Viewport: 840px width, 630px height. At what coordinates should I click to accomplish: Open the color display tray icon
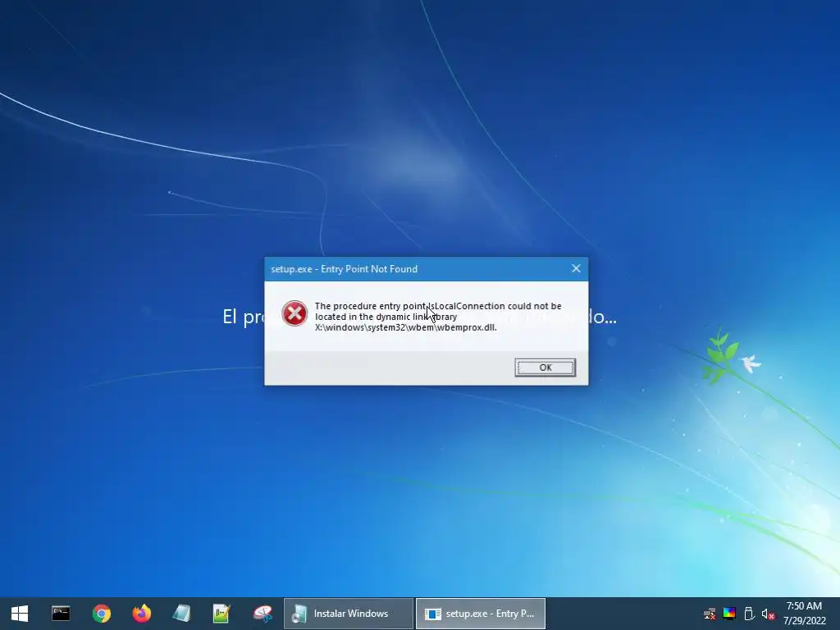729,614
